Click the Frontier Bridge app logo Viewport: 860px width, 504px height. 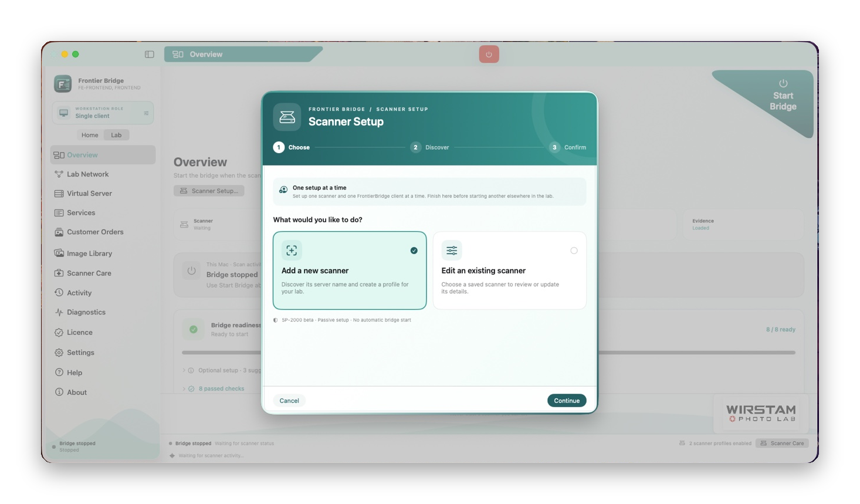[x=63, y=84]
